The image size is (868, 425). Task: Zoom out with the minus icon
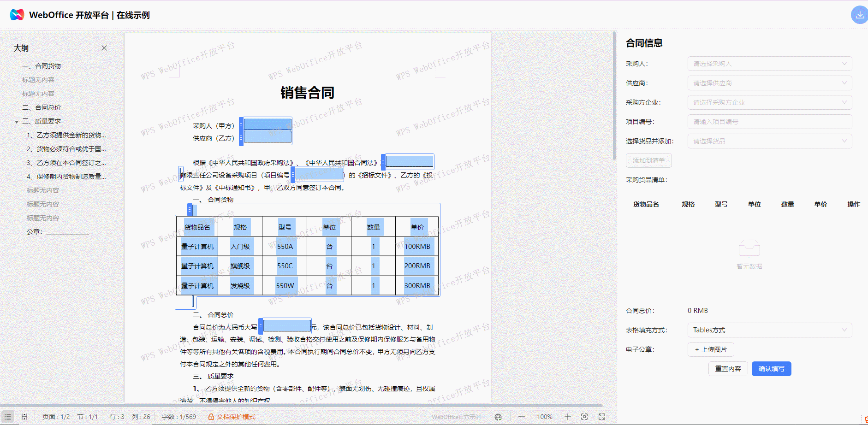pyautogui.click(x=522, y=417)
